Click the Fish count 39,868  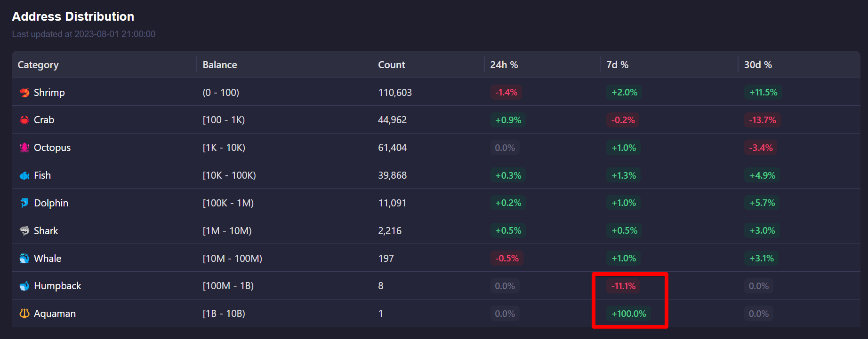[x=393, y=175]
